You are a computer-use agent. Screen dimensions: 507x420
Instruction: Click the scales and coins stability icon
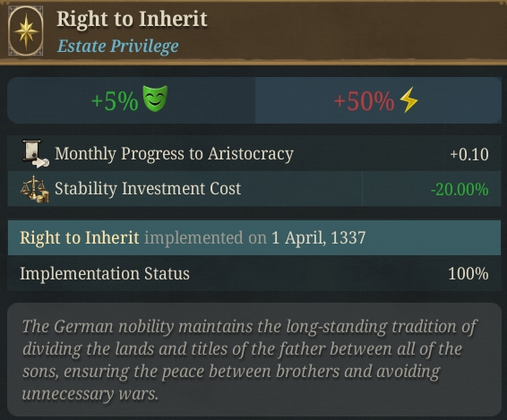[35, 189]
